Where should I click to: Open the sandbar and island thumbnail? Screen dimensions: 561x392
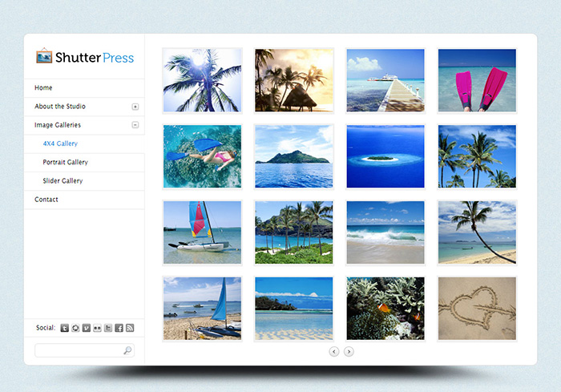pos(294,309)
